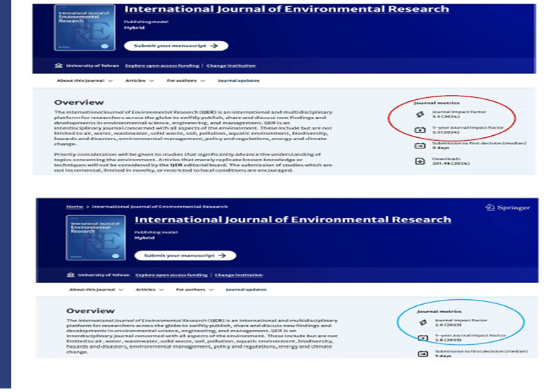
Task: Click the International Journal of Environmental Research breadcrumb
Action: point(159,207)
